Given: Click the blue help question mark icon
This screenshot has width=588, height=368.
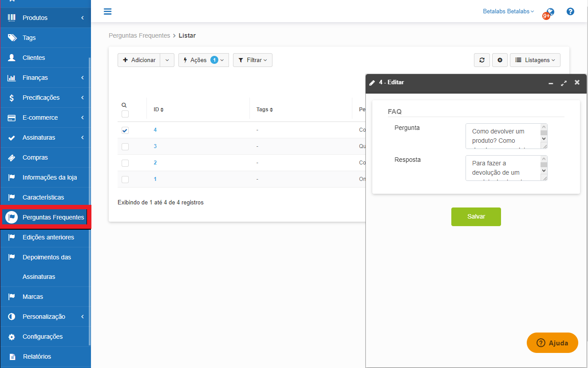Looking at the screenshot, I should click(570, 12).
